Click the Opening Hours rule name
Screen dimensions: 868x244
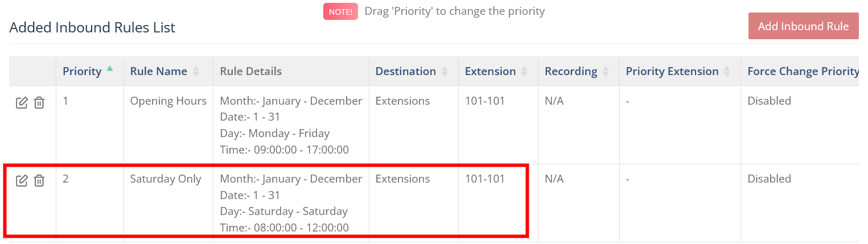[168, 101]
